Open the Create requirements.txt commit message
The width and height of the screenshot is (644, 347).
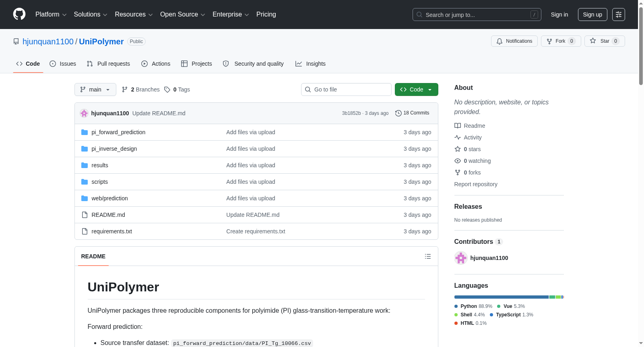(x=256, y=231)
